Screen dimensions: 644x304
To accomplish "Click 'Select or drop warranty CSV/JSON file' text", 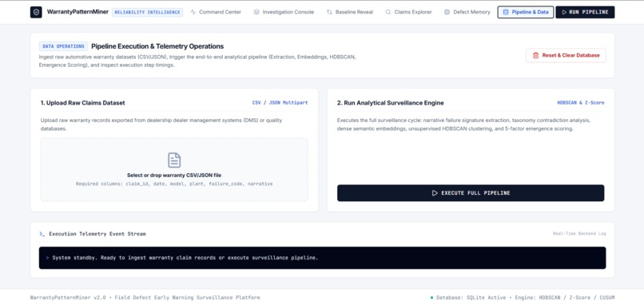I will click(x=174, y=176).
